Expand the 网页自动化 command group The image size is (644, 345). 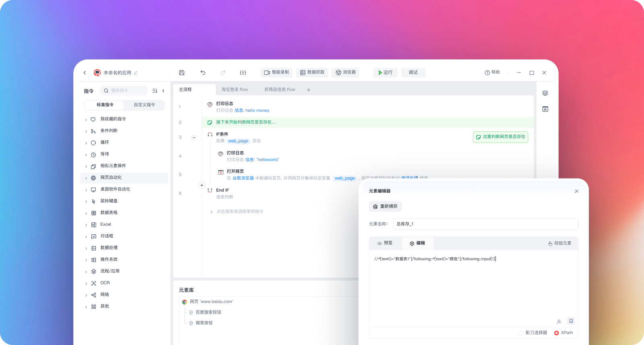point(86,178)
